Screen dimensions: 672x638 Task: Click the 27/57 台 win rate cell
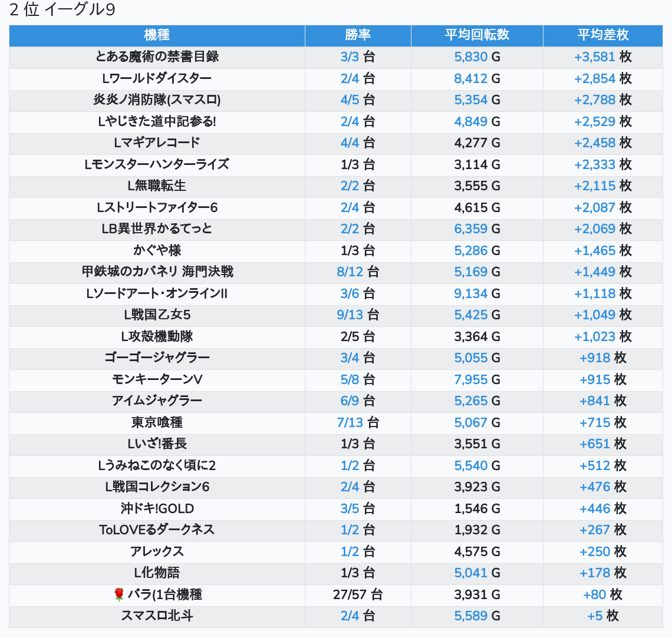358,595
